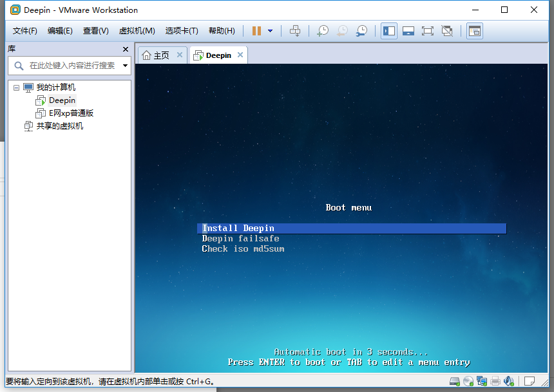
Task: Click the search magnifier icon in the library
Action: (19, 66)
